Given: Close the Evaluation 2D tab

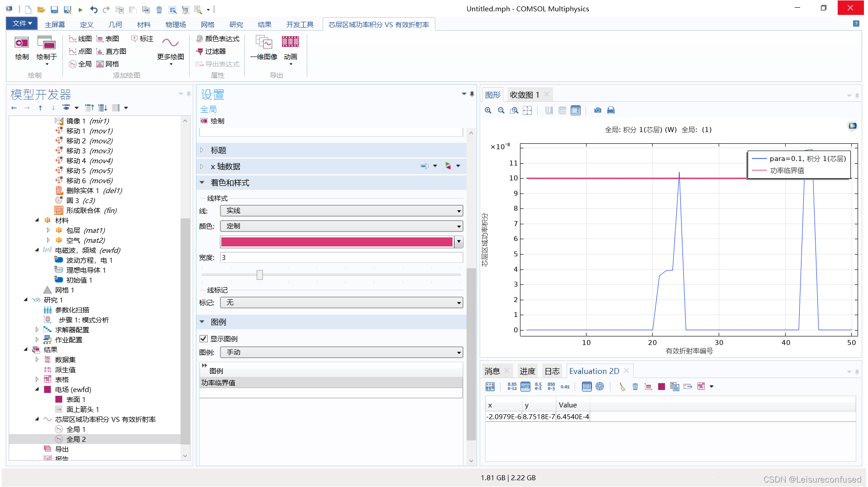Looking at the screenshot, I should (x=626, y=371).
